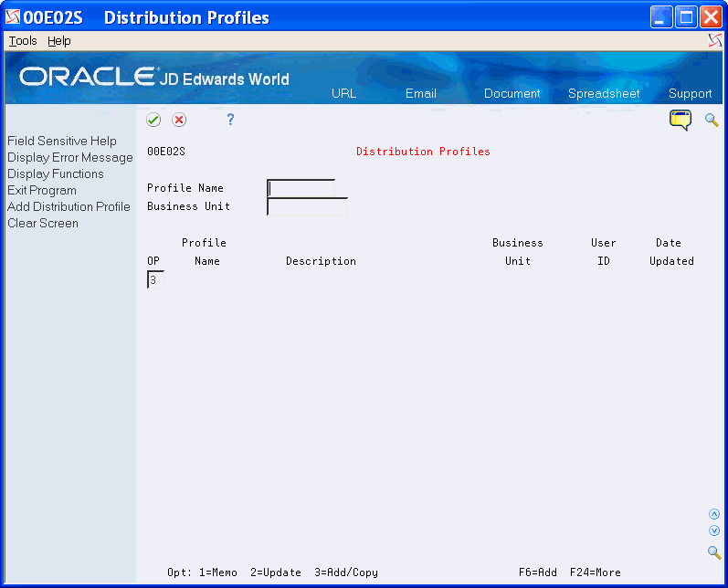Minimize the Distribution Profiles window
The image size is (728, 588).
(x=661, y=17)
